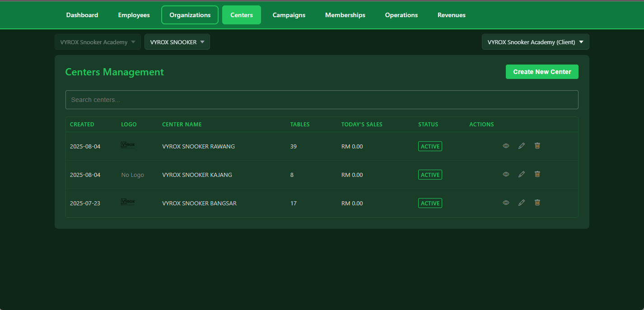Viewport: 644px width, 310px height.
Task: Edit the VYROX SNOOKER KAJANG center
Action: (522, 174)
